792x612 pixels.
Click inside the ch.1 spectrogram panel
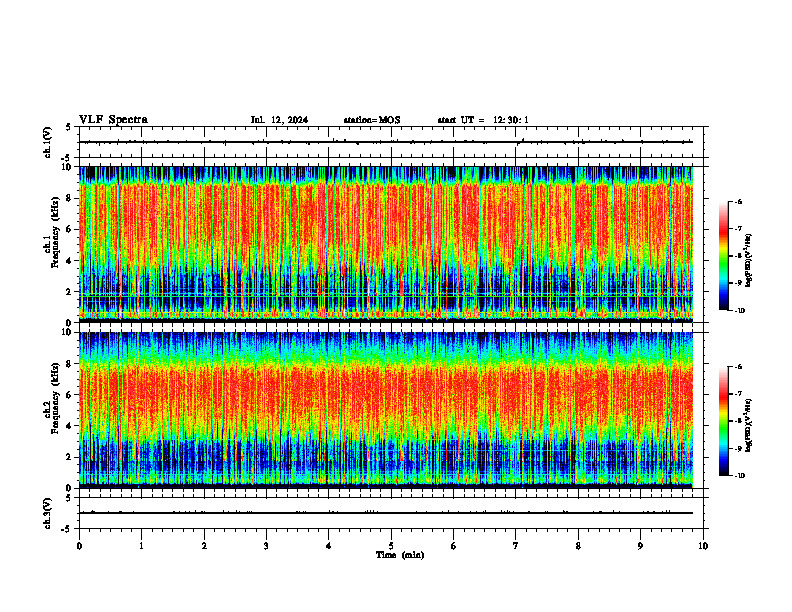386,244
